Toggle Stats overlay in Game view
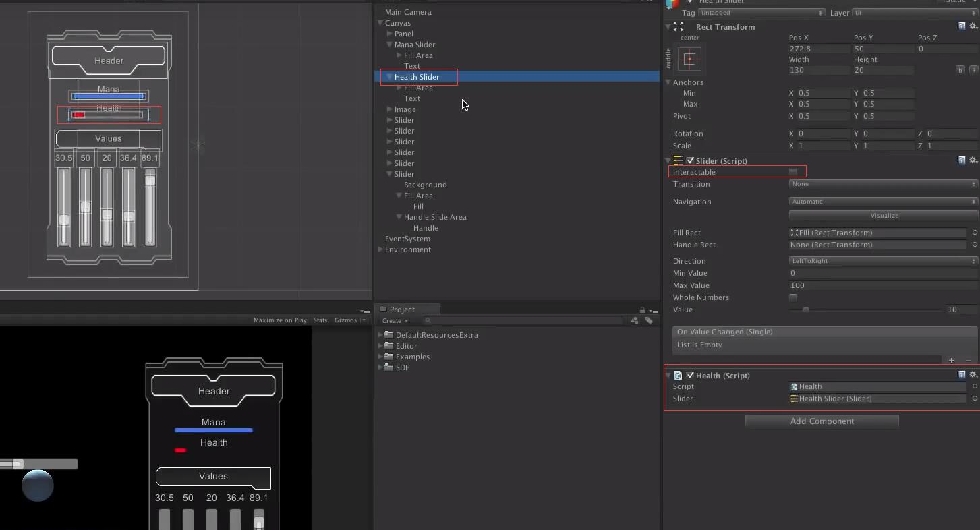Viewport: 980px width, 530px height. (320, 320)
